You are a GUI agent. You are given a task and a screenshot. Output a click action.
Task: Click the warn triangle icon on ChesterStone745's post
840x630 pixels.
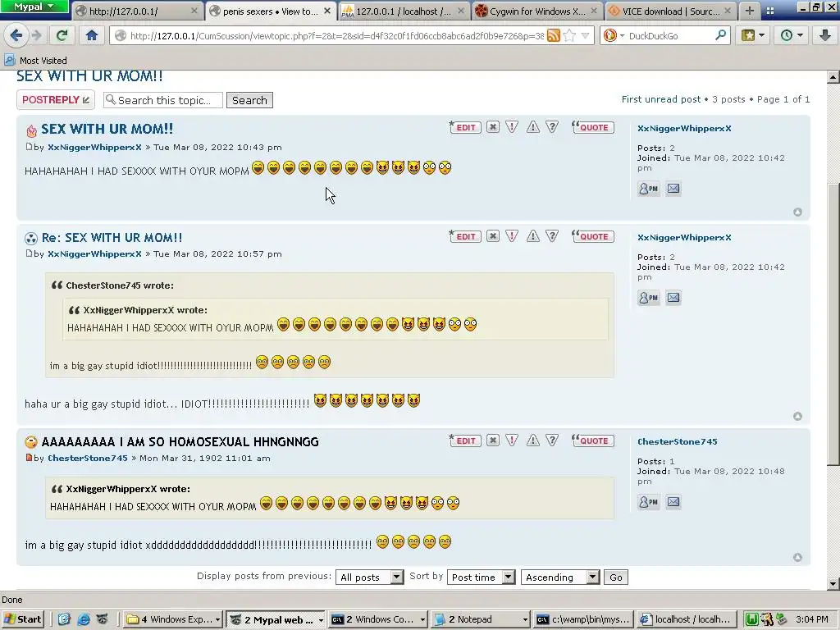coord(532,441)
